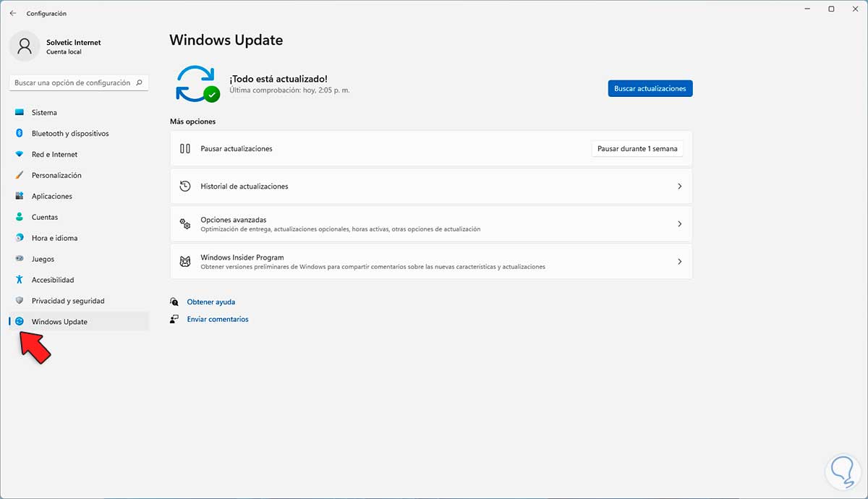Select the Accesibilidad icon
The image size is (868, 499).
pyautogui.click(x=19, y=280)
